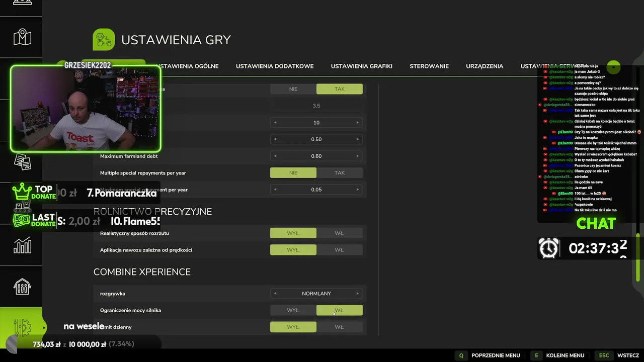The height and width of the screenshot is (362, 644).
Task: Click the ESC key icon in the footer
Action: pos(604,355)
